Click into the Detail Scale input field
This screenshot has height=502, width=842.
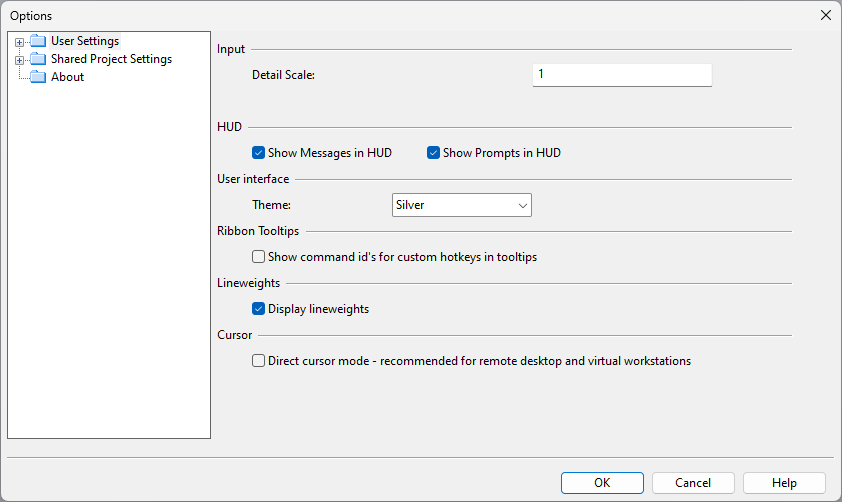click(x=621, y=75)
